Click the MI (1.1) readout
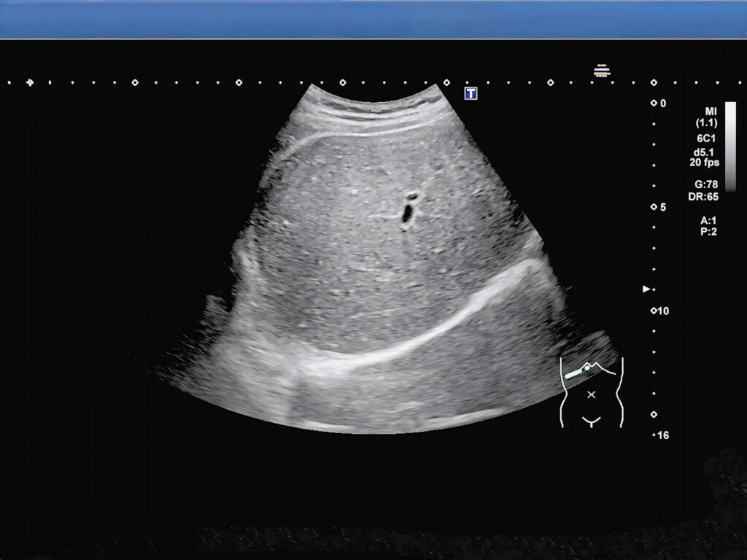 click(706, 117)
